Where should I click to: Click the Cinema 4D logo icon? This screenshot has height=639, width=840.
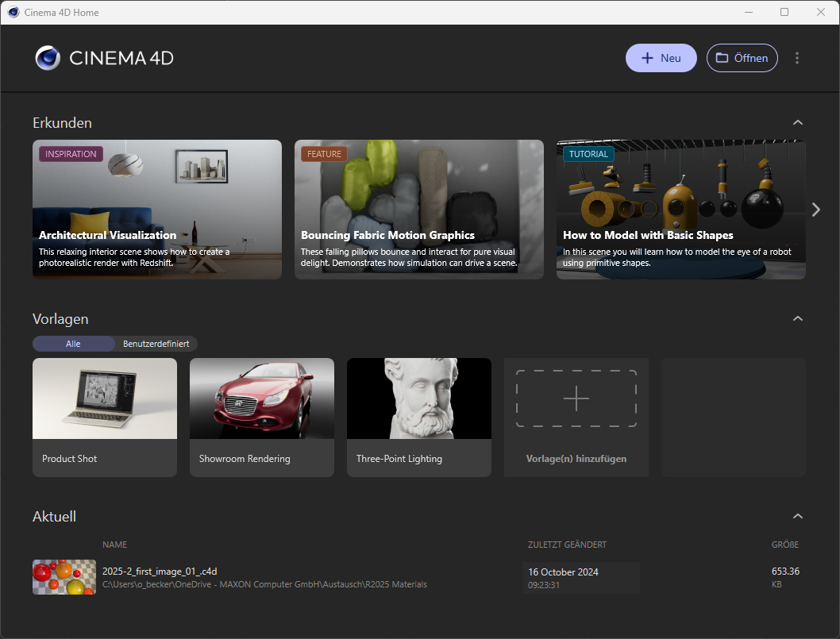pyautogui.click(x=48, y=58)
